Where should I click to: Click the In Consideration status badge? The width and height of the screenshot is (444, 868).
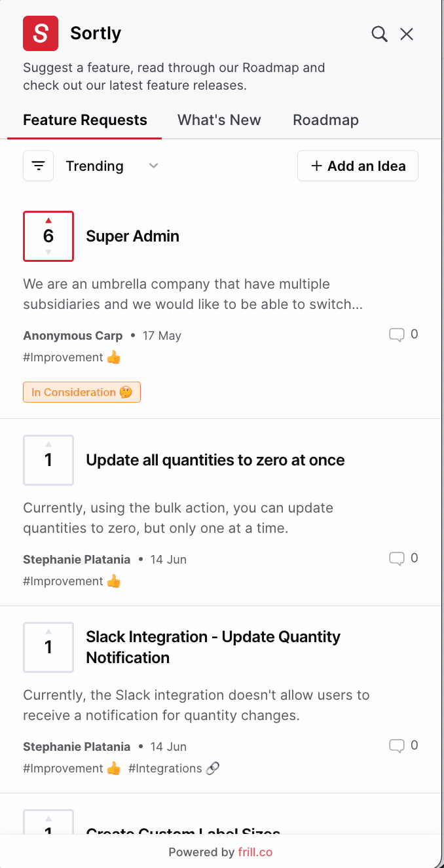pos(82,393)
